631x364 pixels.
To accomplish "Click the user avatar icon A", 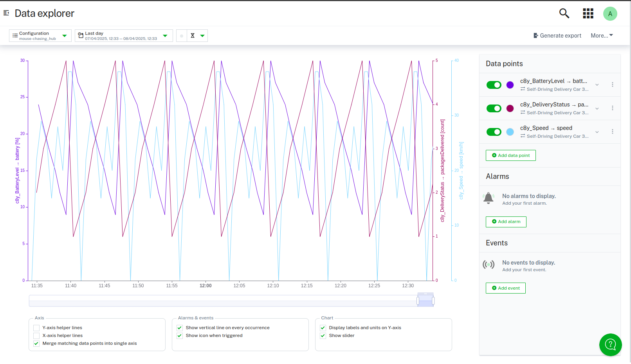I will tap(610, 14).
